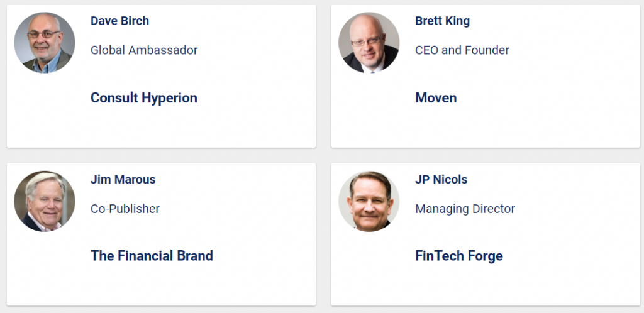Click the CEO and Founder title text
Image resolution: width=644 pixels, height=313 pixels.
pos(462,50)
